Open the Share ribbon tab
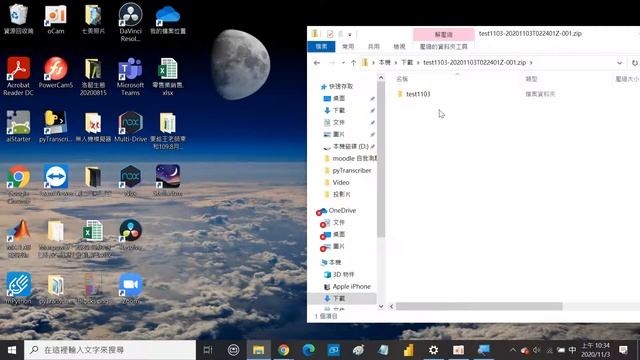Image resolution: width=640 pixels, height=360 pixels. 373,47
